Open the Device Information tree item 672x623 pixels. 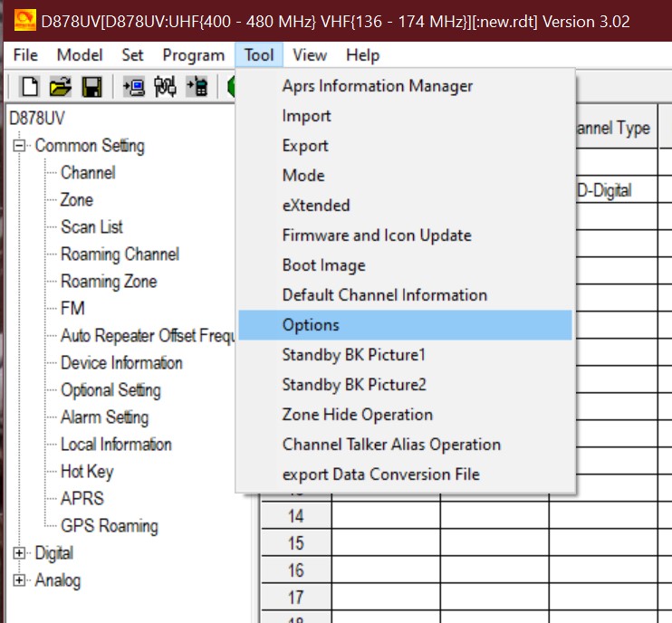tap(121, 363)
